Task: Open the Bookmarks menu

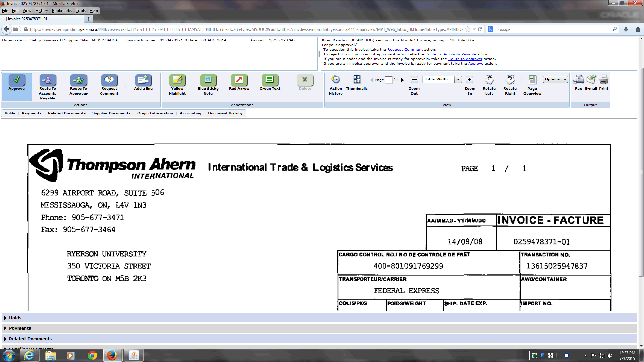Action: point(62,11)
